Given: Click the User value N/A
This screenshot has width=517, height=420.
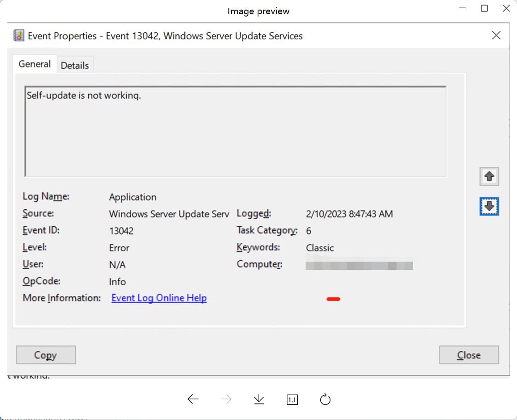Looking at the screenshot, I should pos(117,265).
